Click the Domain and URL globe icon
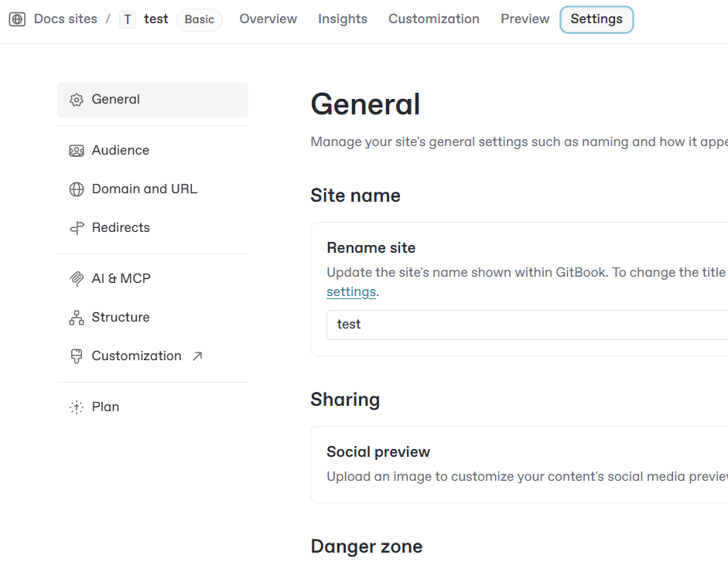 [76, 189]
